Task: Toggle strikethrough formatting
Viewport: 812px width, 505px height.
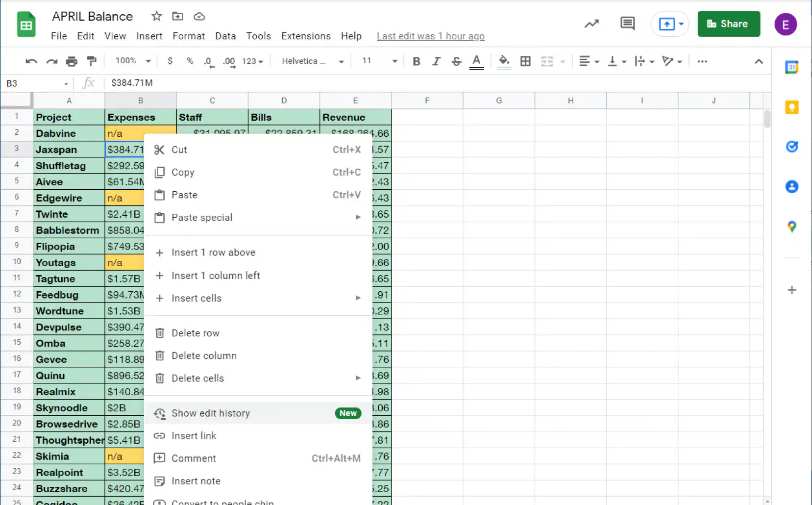Action: tap(456, 61)
